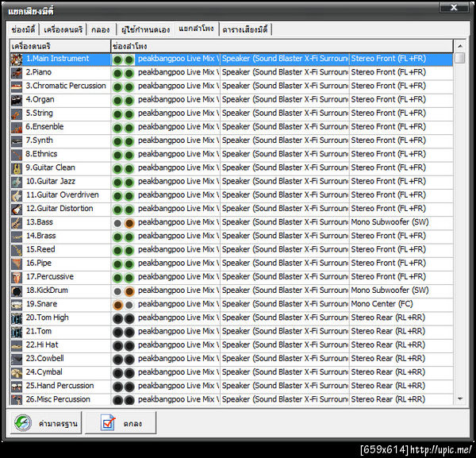
Task: Click the Chromatic Percussion instrument icon
Action: tap(17, 87)
